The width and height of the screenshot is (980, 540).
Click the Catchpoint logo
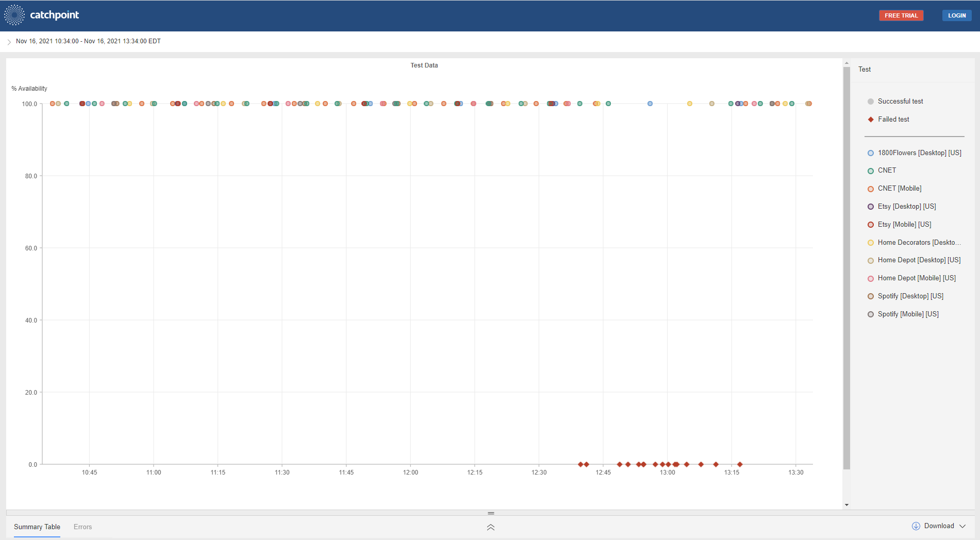42,15
